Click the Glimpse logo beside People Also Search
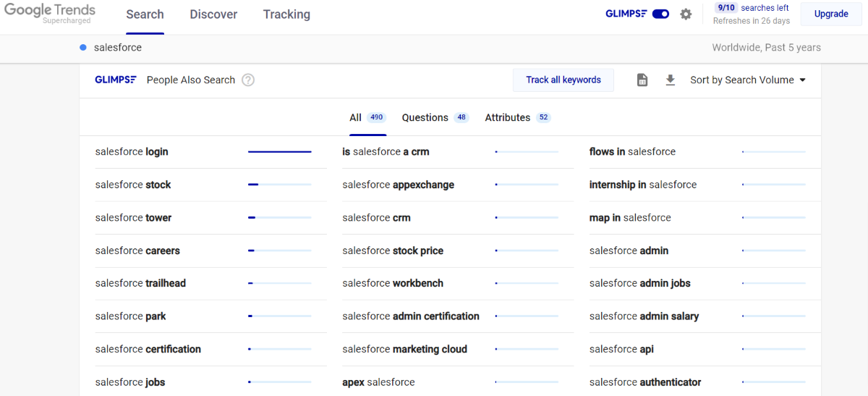Viewport: 868px width, 396px height. (116, 80)
